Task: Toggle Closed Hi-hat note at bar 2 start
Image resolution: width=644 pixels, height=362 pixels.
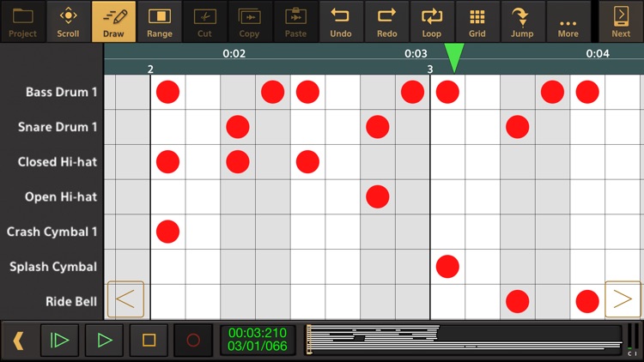Action: coord(167,162)
